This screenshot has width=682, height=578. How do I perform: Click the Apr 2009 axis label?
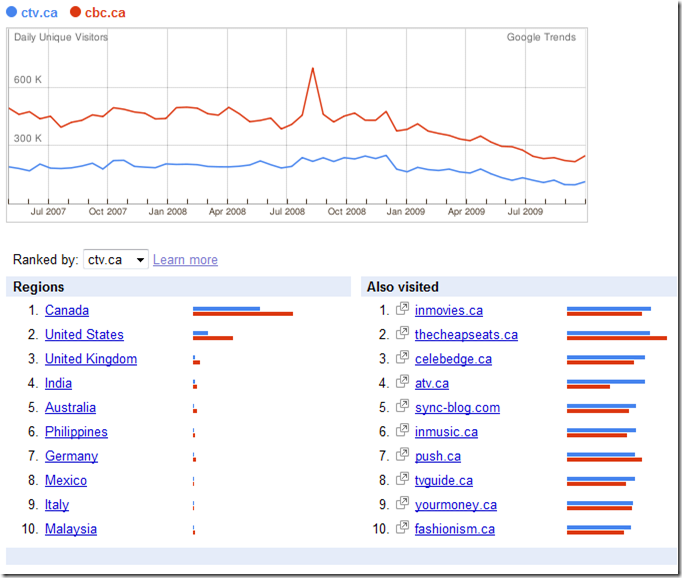point(466,212)
